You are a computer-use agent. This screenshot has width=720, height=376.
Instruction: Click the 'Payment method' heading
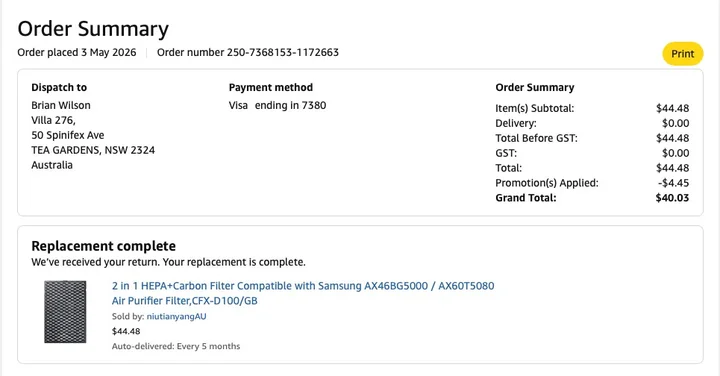click(270, 87)
